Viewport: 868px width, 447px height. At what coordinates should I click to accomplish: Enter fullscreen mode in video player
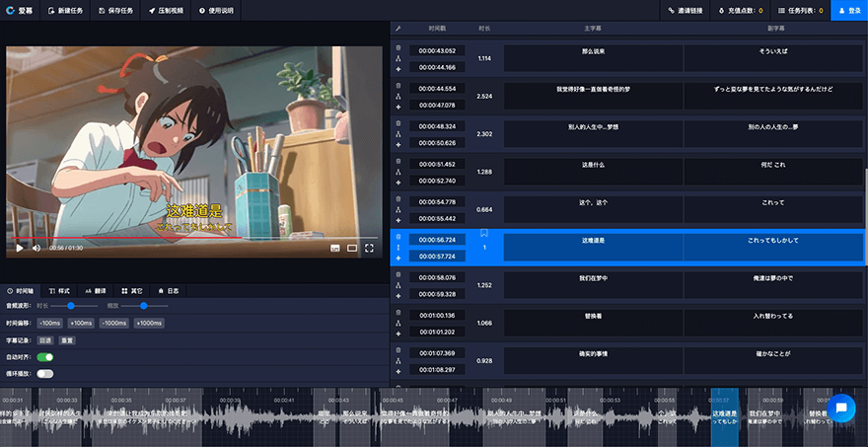(x=370, y=248)
